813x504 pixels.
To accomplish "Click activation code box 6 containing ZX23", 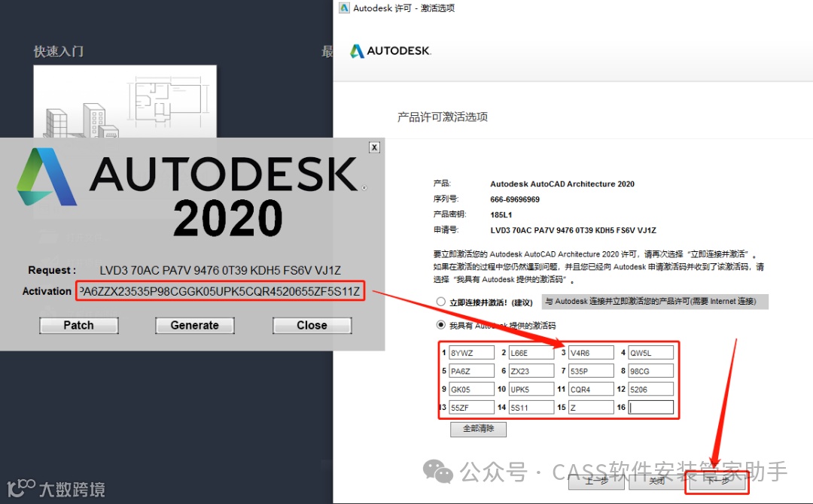I will tap(531, 371).
